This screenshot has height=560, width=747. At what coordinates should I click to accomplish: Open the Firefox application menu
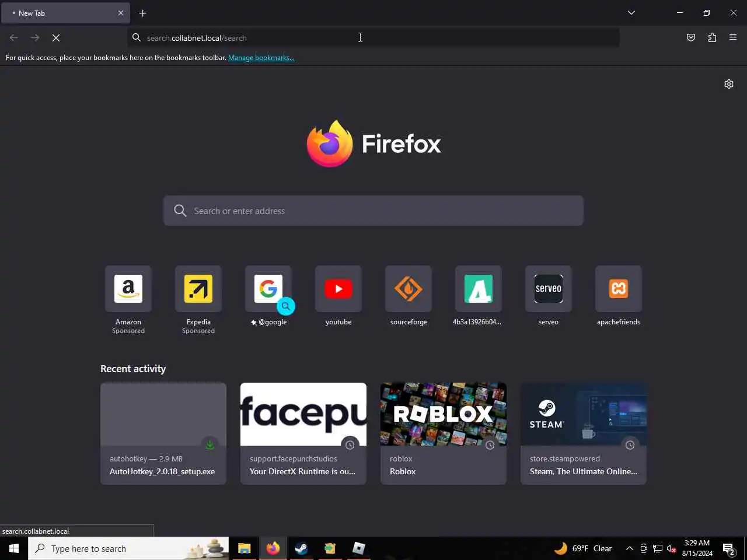(x=733, y=37)
